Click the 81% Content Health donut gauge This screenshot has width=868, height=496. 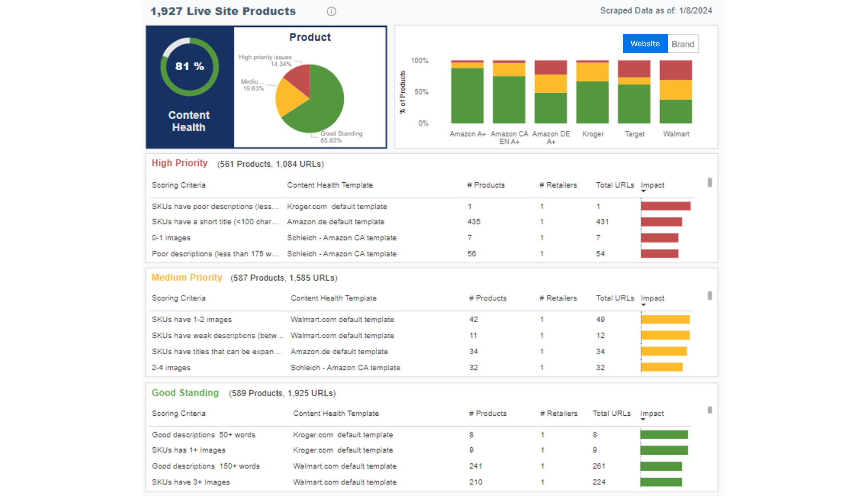pos(190,66)
